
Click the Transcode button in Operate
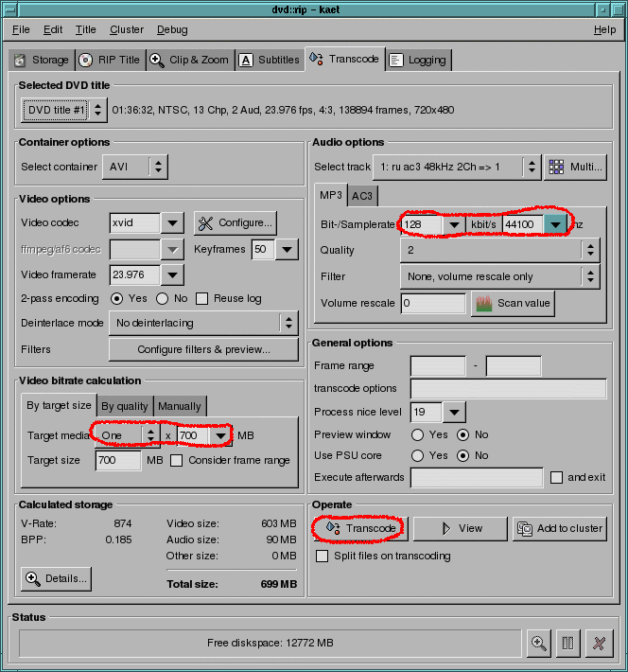359,528
